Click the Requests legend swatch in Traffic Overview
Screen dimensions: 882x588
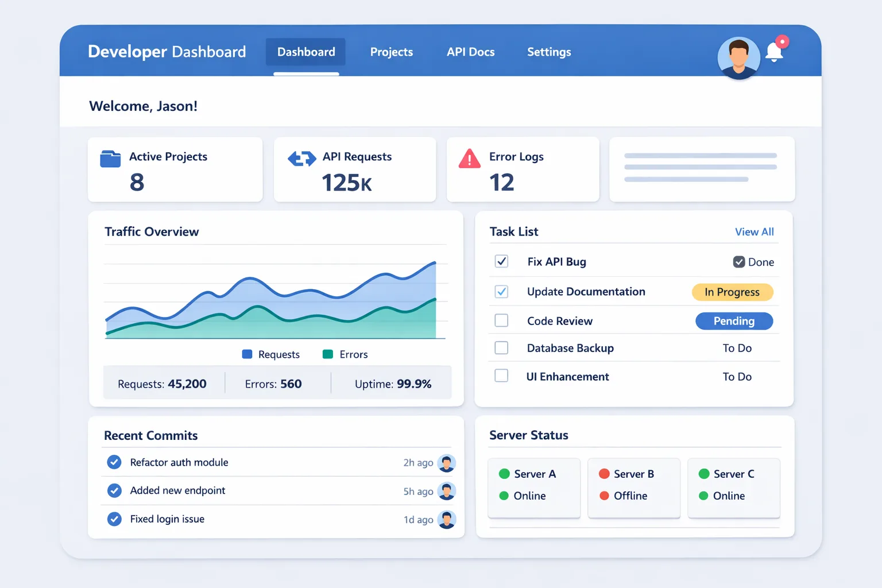pos(247,354)
